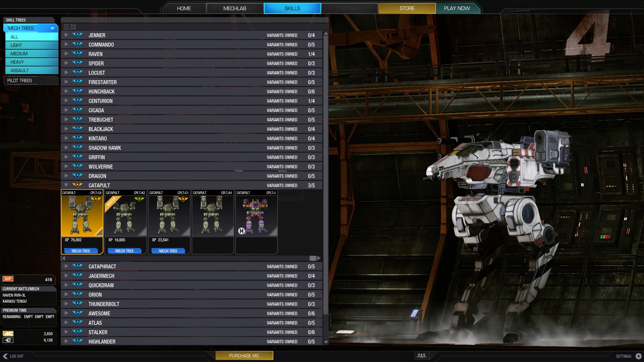Click the Spider row wing emblem
The width and height of the screenshot is (644, 362).
(77, 63)
